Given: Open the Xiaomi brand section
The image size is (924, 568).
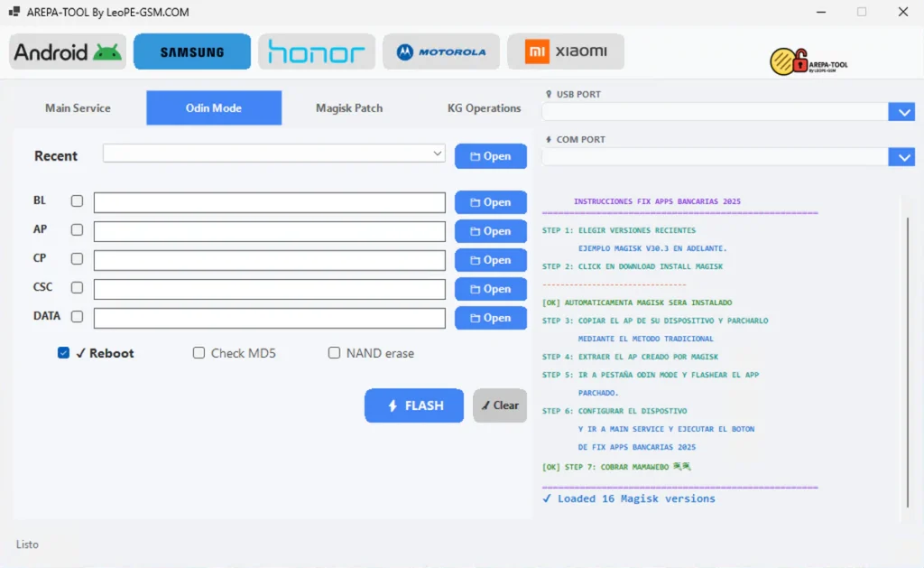Looking at the screenshot, I should pos(566,52).
